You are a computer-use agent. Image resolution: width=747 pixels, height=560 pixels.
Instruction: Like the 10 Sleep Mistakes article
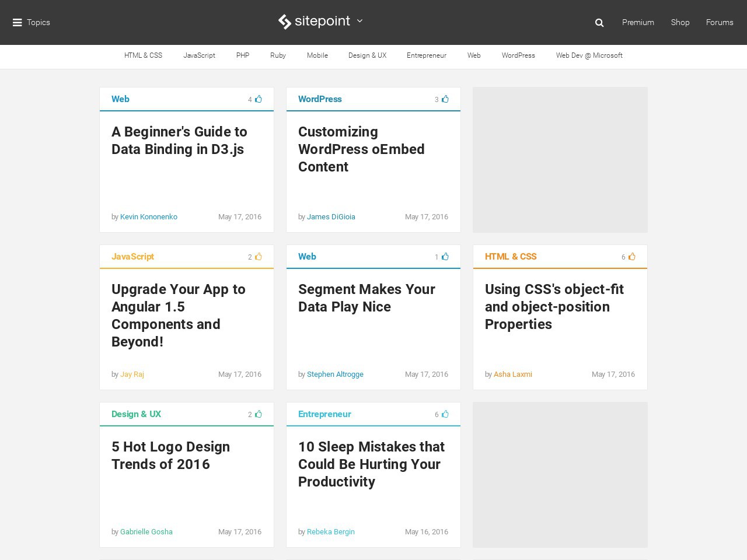pos(445,414)
